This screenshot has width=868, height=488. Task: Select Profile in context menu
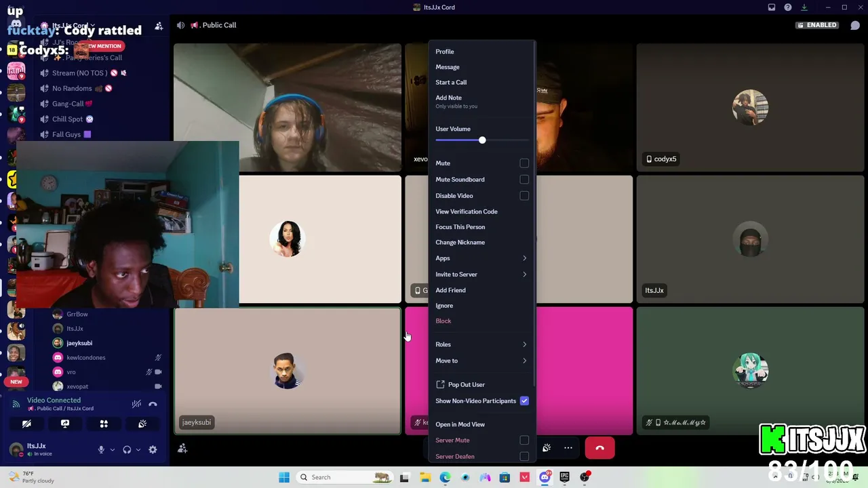481,52
